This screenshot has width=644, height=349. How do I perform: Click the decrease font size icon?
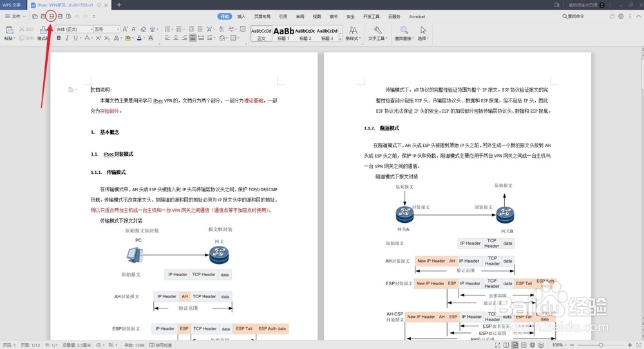134,29
